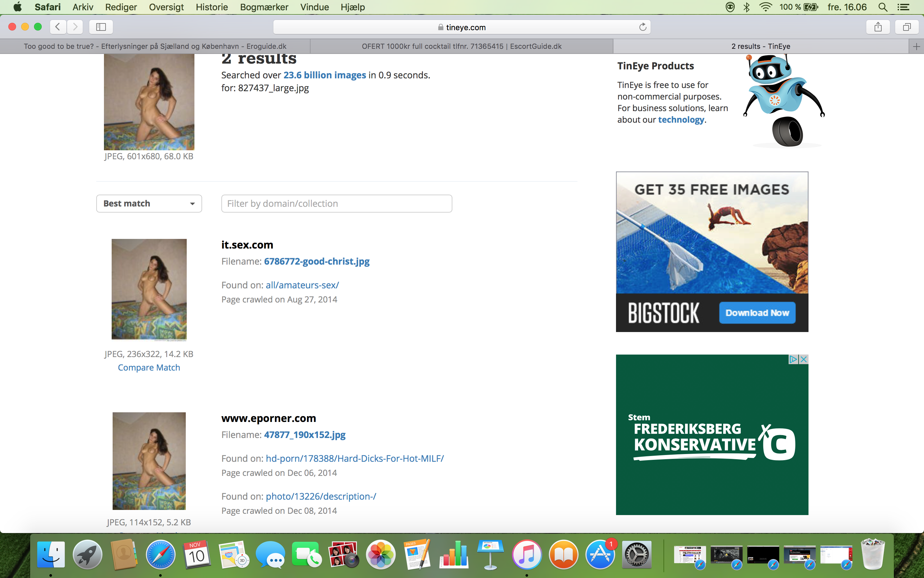Open the Rediger menu
This screenshot has width=924, height=578.
click(121, 7)
